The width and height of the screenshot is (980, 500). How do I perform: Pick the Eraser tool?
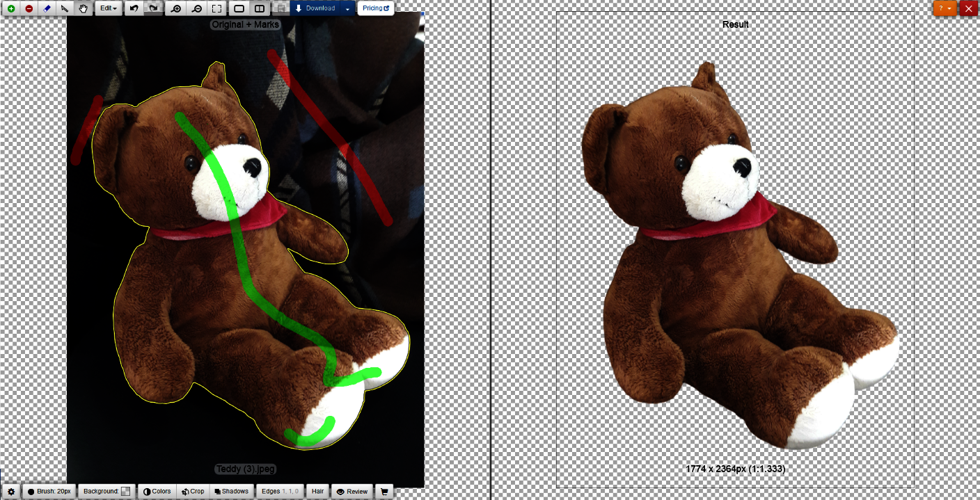pyautogui.click(x=46, y=8)
